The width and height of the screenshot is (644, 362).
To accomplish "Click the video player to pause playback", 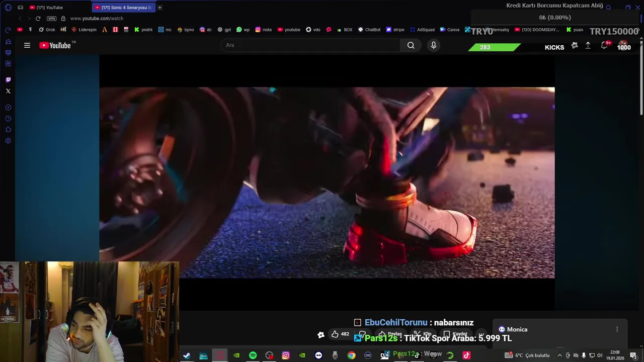I will 327,183.
